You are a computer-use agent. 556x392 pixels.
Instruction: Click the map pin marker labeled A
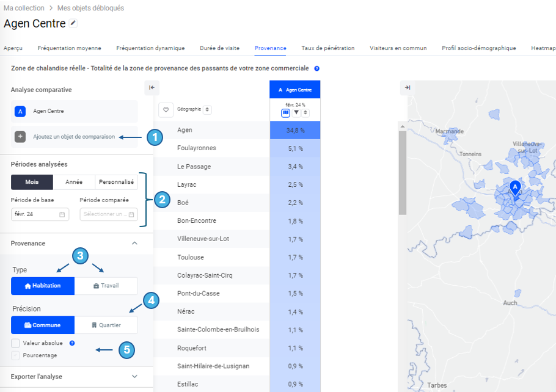(x=515, y=187)
